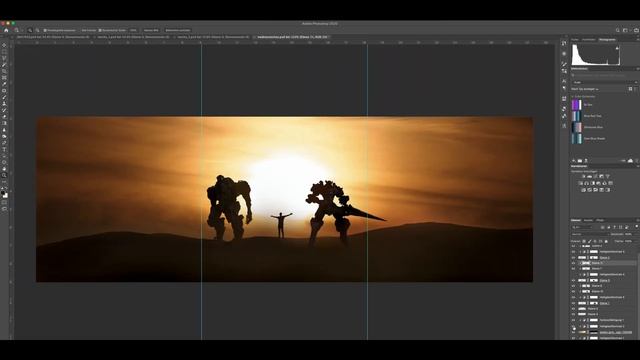Select the Rectangular Marquee tool
Screen dimensions: 640x360
[4, 52]
